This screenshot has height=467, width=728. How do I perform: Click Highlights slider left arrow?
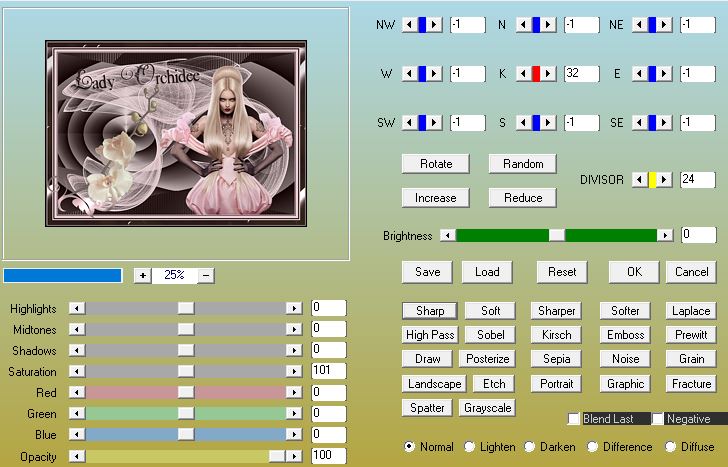click(77, 308)
